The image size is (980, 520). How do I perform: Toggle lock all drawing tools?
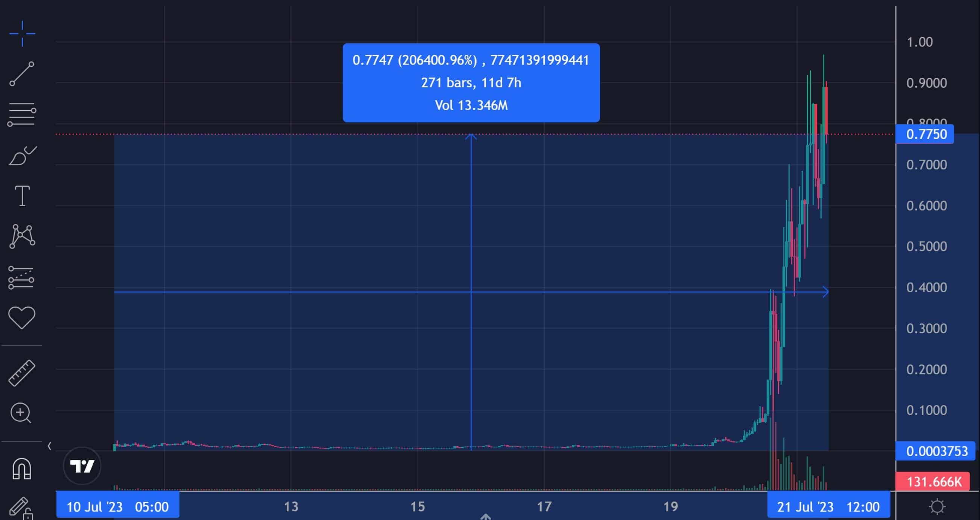point(21,508)
